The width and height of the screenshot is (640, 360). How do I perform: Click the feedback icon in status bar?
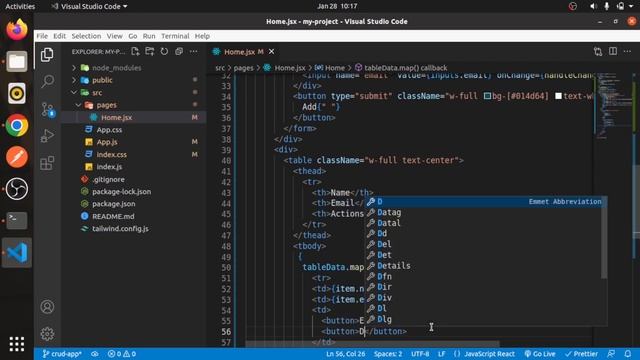pyautogui.click(x=611, y=354)
